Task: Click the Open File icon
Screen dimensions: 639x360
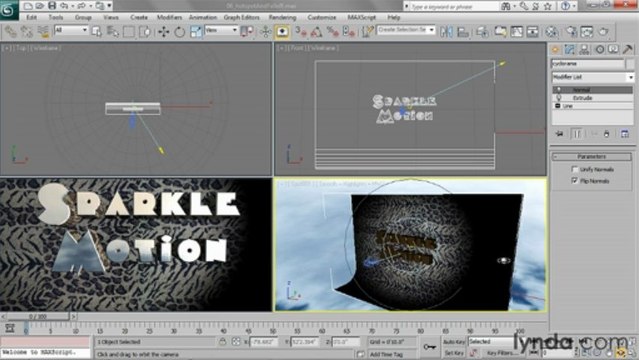Action: pyautogui.click(x=40, y=6)
